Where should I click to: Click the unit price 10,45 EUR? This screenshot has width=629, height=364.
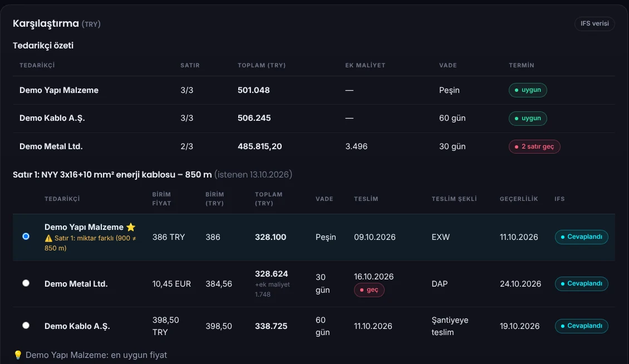(x=171, y=284)
